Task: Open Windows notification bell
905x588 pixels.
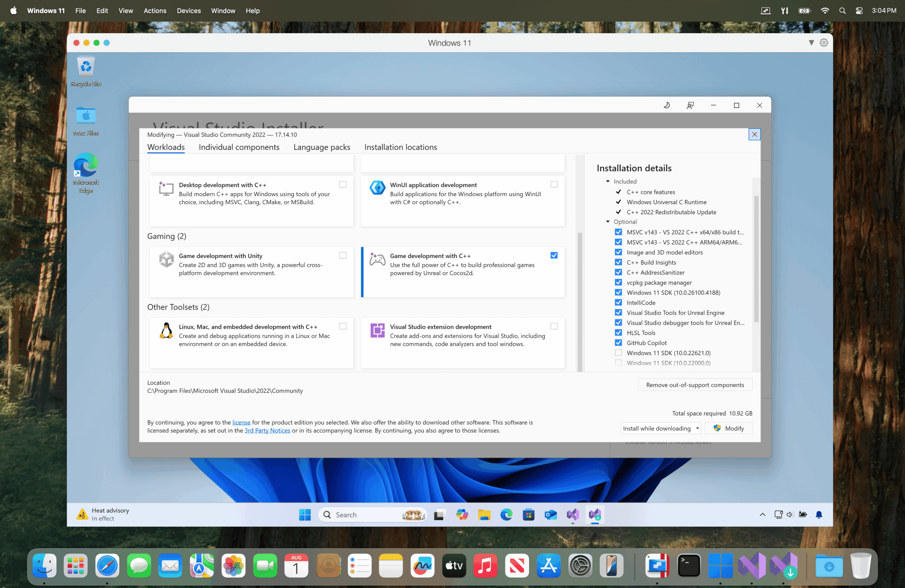Action: point(819,514)
